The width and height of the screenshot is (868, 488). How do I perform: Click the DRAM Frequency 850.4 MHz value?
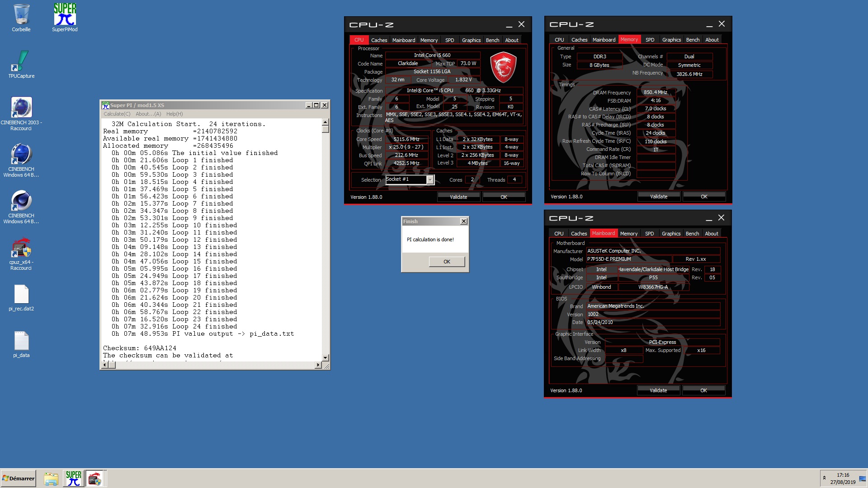click(656, 92)
